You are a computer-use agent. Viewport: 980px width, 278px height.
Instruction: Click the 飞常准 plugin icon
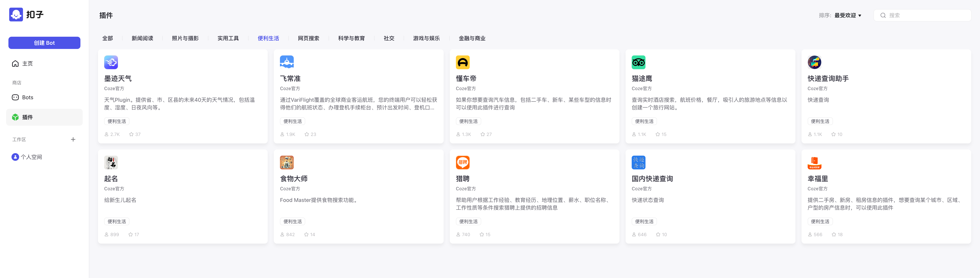pos(287,62)
